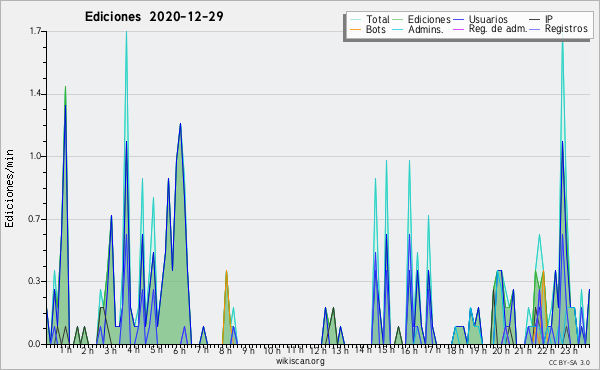Image resolution: width=600 pixels, height=370 pixels.
Task: Click the Registros legend label
Action: [x=566, y=29]
